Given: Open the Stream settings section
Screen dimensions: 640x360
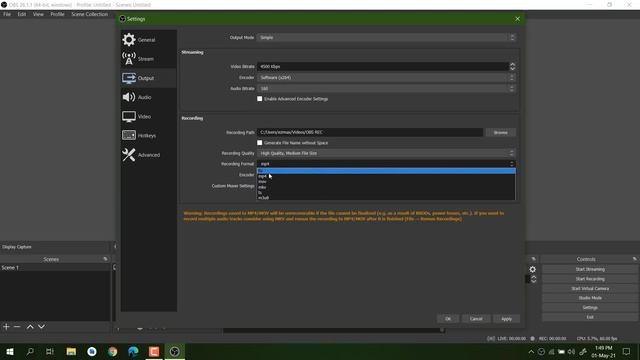Looking at the screenshot, I should tap(149, 59).
